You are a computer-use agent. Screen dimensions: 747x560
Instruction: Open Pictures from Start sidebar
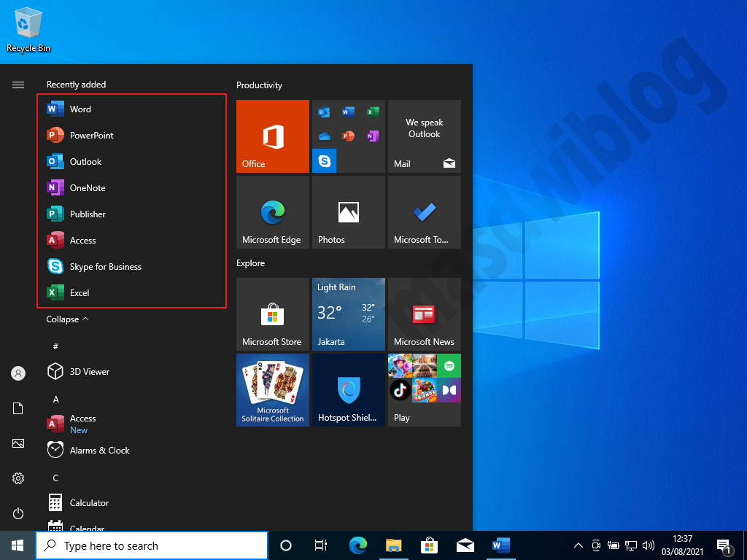tap(18, 443)
